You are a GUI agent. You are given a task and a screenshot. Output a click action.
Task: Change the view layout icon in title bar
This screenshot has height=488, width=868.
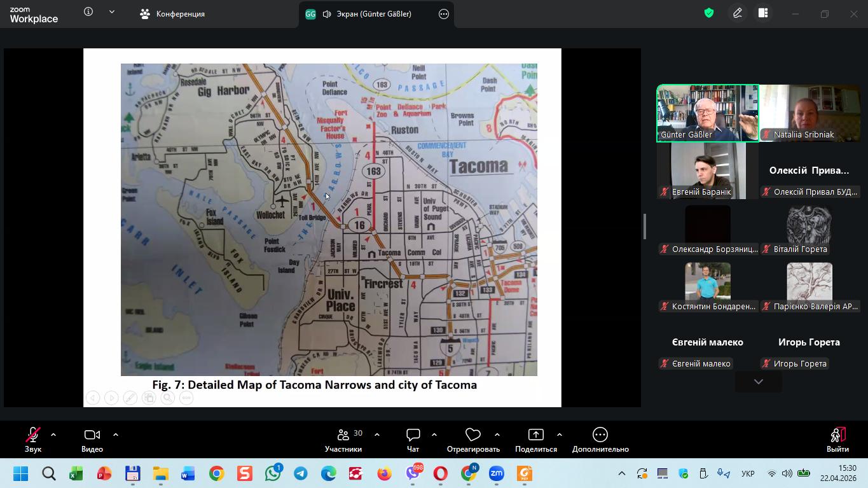click(x=763, y=13)
